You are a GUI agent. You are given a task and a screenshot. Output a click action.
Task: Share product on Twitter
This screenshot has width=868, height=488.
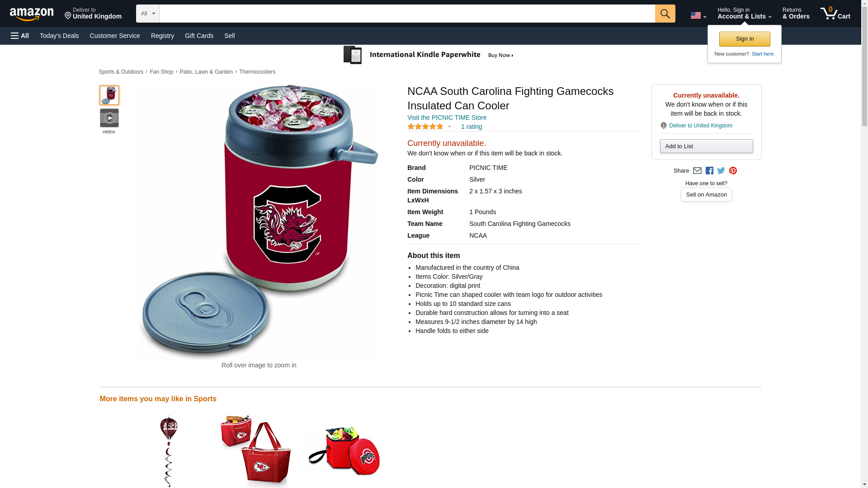click(721, 171)
